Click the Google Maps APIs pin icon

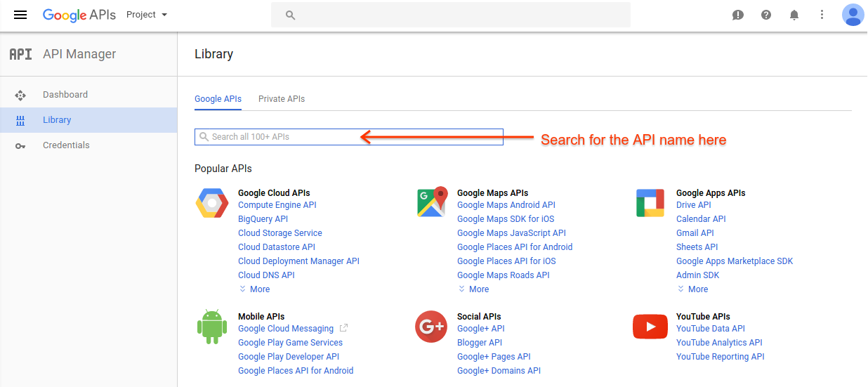coord(432,202)
